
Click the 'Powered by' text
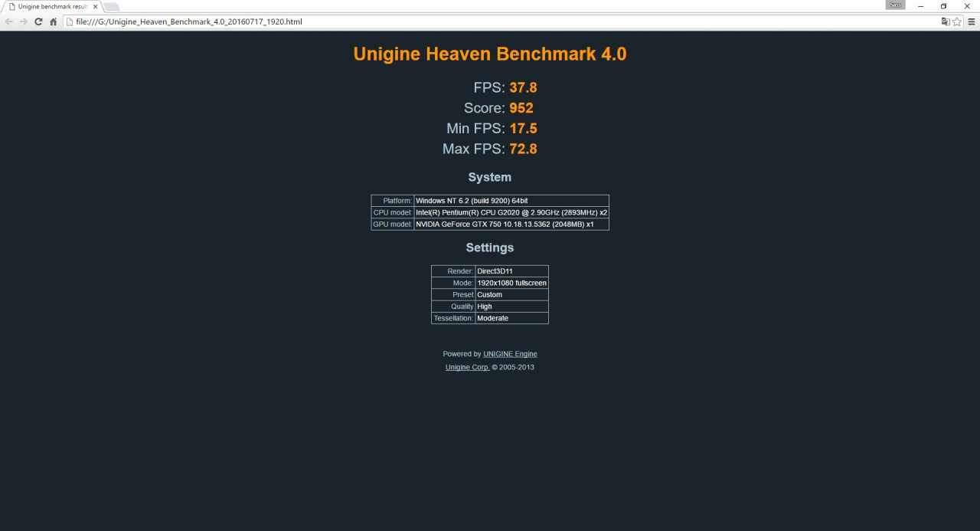[x=462, y=354]
